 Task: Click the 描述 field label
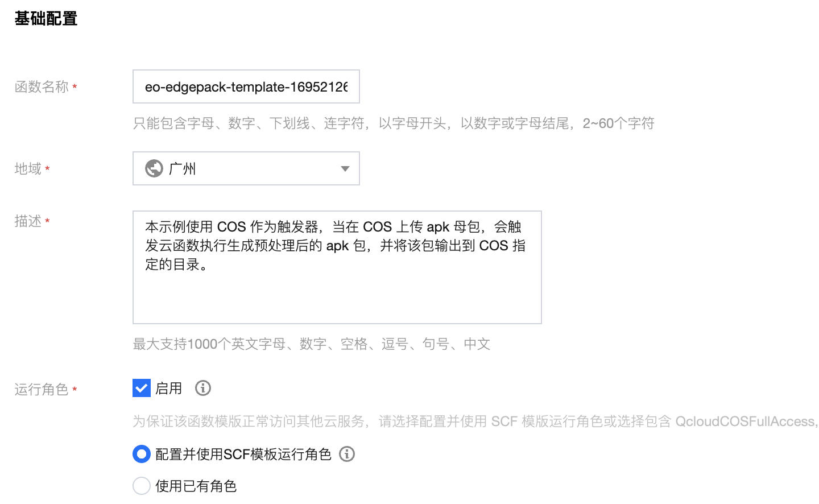(x=28, y=221)
